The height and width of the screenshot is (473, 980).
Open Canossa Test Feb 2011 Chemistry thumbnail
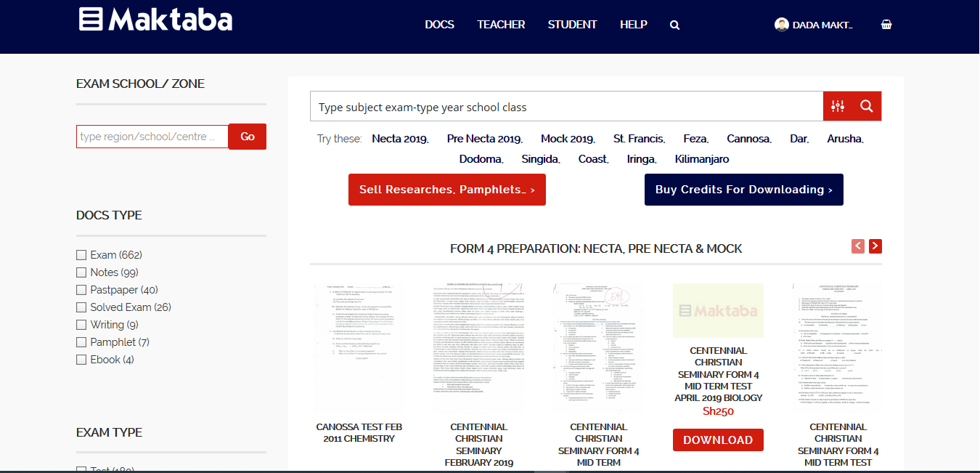click(x=359, y=349)
